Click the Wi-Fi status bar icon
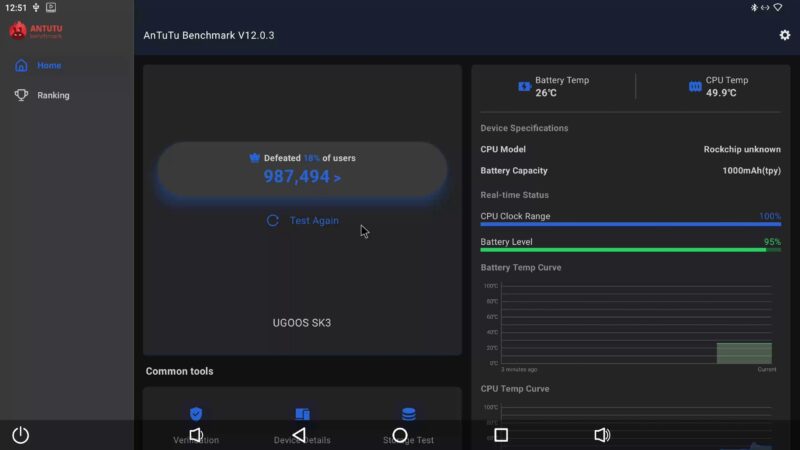 pyautogui.click(x=778, y=8)
